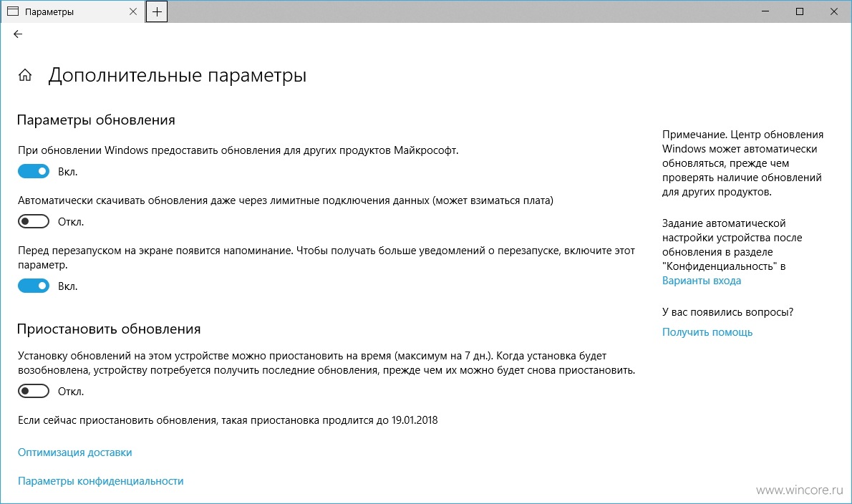The image size is (852, 504).
Task: Select the Параметры tab
Action: click(x=72, y=12)
